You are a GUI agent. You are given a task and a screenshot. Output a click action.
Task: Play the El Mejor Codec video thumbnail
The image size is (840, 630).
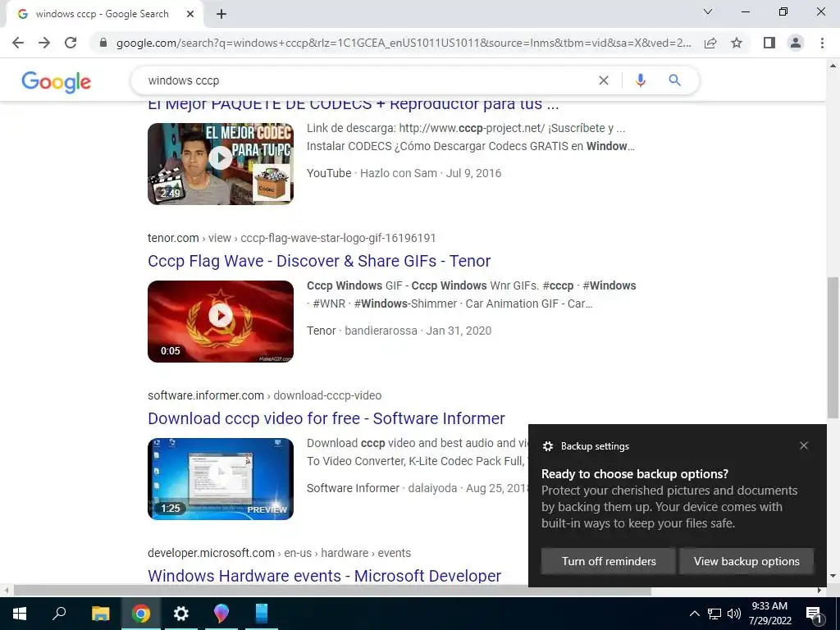pos(220,164)
